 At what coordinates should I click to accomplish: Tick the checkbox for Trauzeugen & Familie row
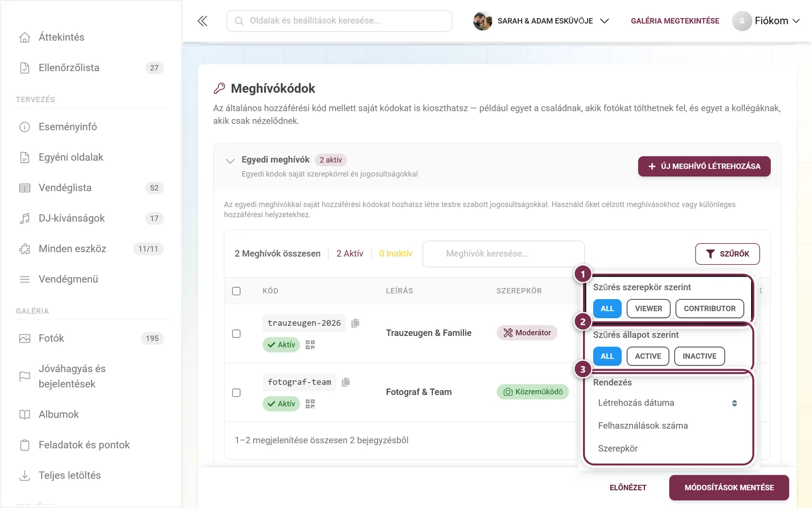point(236,334)
